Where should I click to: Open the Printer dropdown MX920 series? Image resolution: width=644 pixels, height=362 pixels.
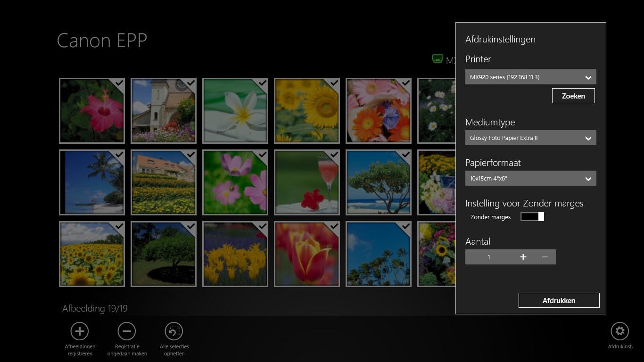click(x=530, y=77)
